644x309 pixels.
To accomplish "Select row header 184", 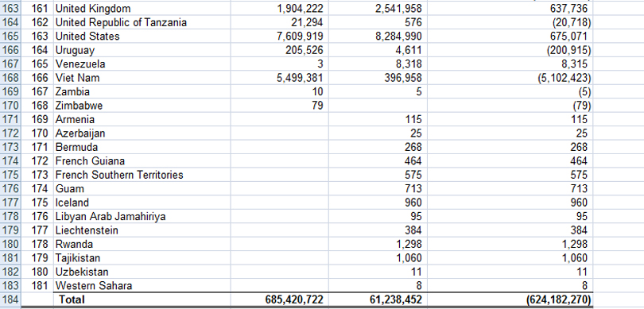I will coord(10,299).
